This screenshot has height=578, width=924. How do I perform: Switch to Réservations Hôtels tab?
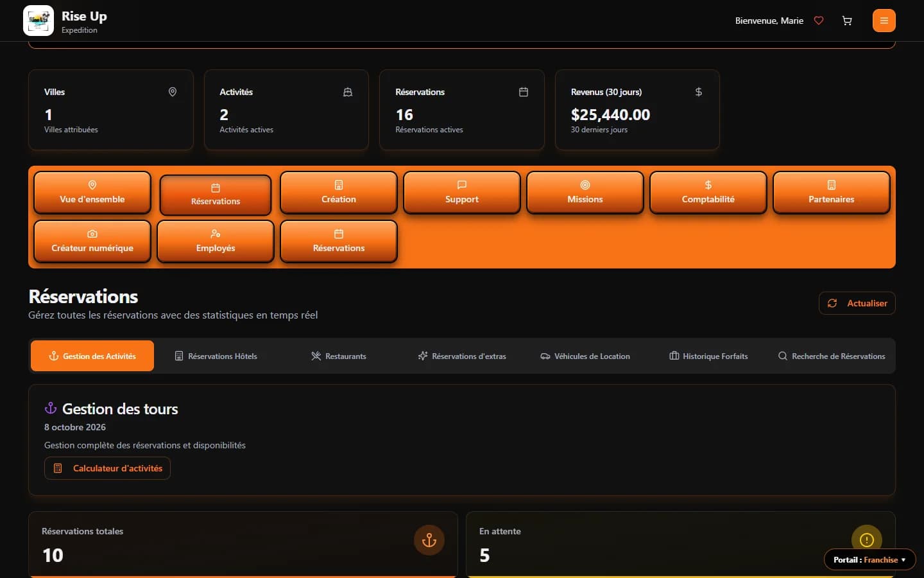[x=216, y=356]
